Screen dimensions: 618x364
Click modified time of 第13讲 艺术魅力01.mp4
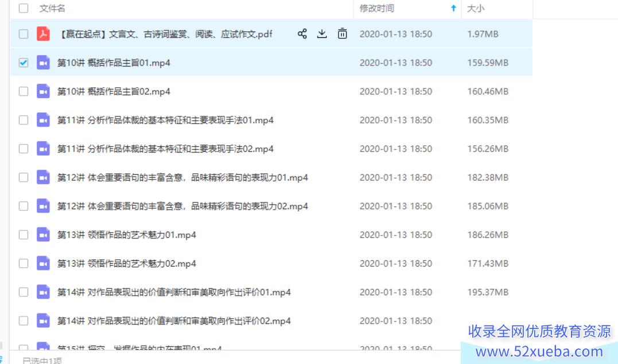[396, 235]
